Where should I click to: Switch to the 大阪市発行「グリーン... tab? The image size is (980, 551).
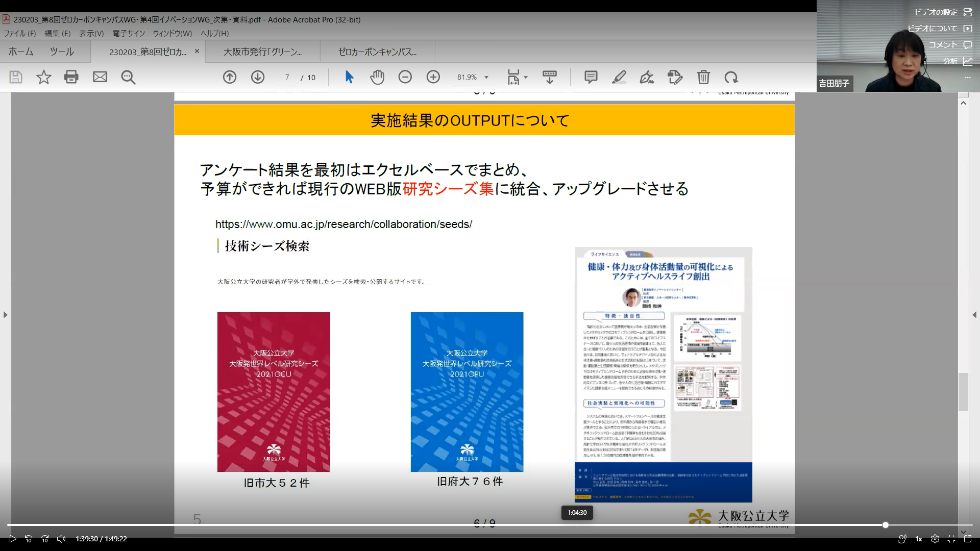(x=263, y=52)
